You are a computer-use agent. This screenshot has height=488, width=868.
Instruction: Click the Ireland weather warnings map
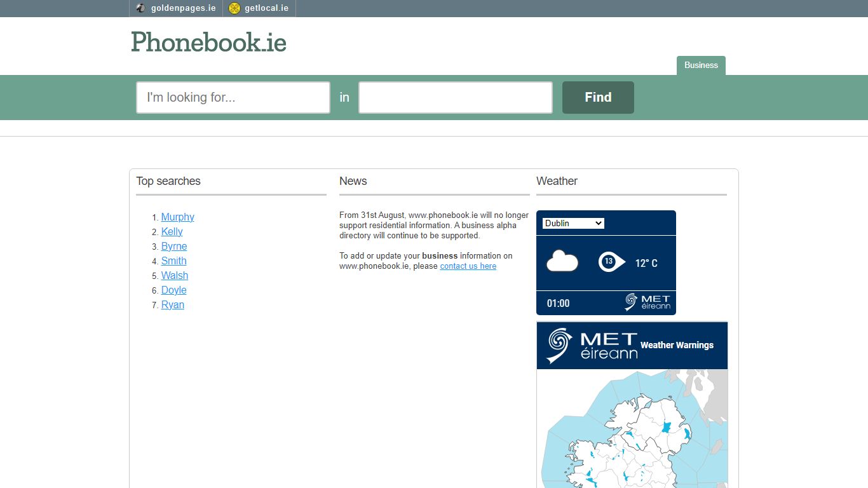point(632,429)
